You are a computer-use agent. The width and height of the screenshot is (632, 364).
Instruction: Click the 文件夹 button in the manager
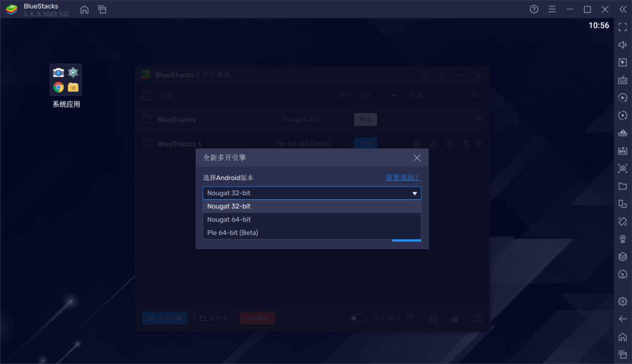pos(214,318)
